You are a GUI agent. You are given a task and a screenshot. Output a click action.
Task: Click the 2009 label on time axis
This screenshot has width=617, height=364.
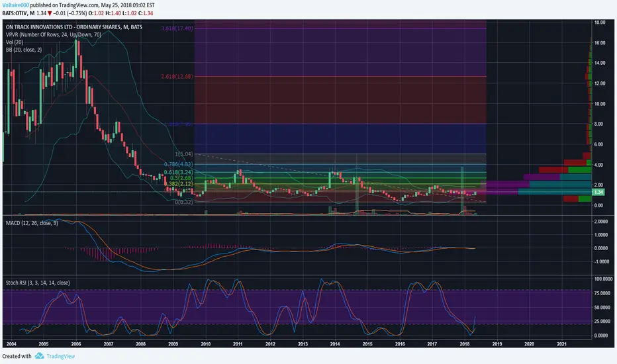pos(173,344)
